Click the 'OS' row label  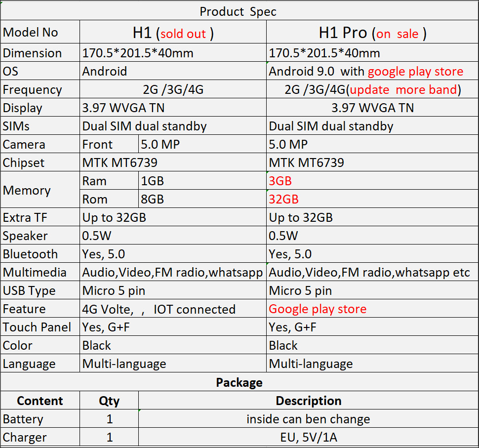40,71
